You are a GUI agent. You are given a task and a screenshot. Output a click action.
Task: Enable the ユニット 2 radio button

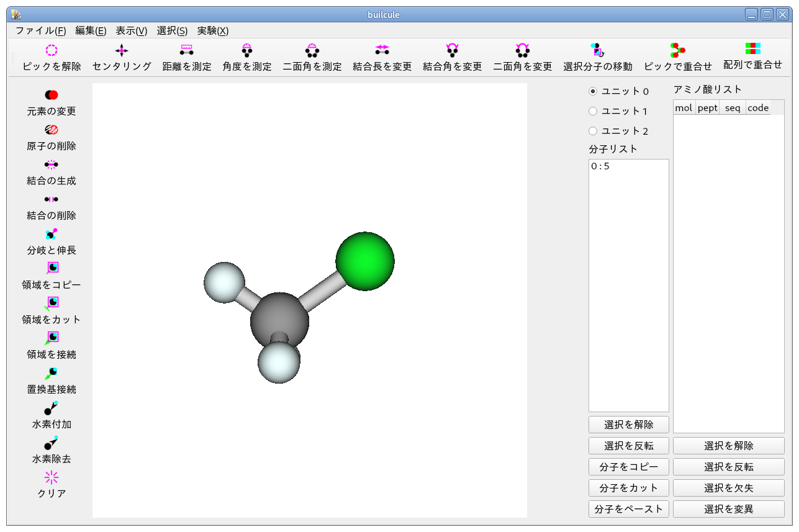[593, 131]
